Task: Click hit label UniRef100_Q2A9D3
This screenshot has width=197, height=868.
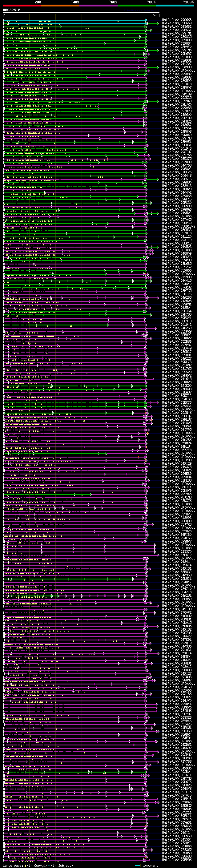Action: 177,67
